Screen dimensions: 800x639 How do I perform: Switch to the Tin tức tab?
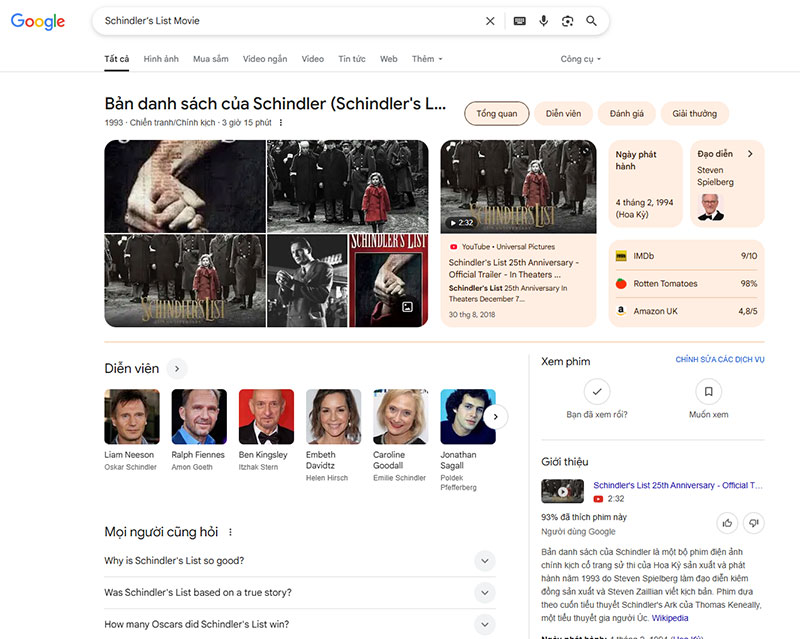point(352,59)
